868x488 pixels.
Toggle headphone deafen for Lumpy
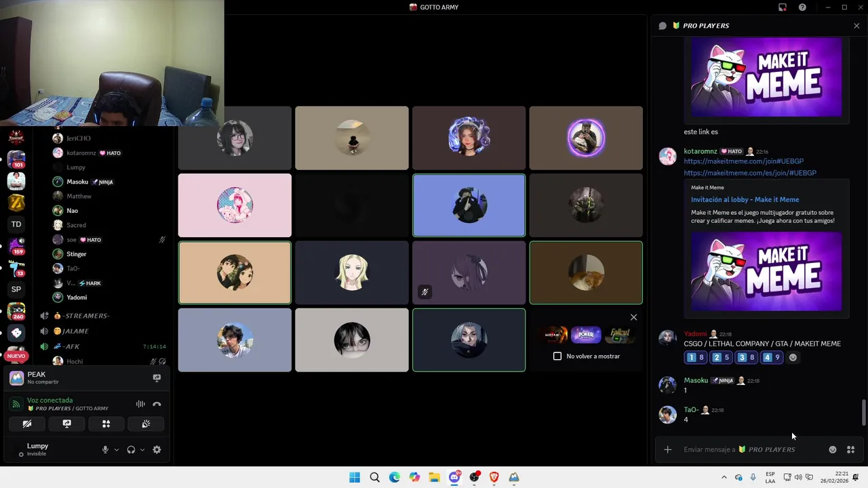pyautogui.click(x=131, y=449)
